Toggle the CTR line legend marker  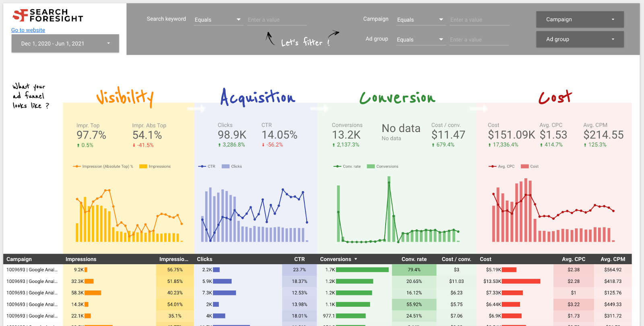(x=202, y=166)
